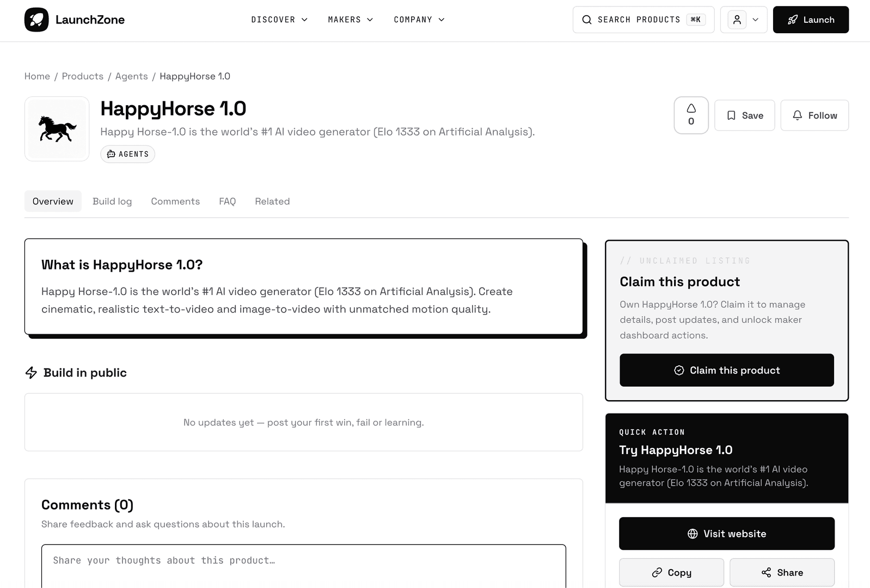
Task: Click the Company chevron arrow
Action: 442,20
